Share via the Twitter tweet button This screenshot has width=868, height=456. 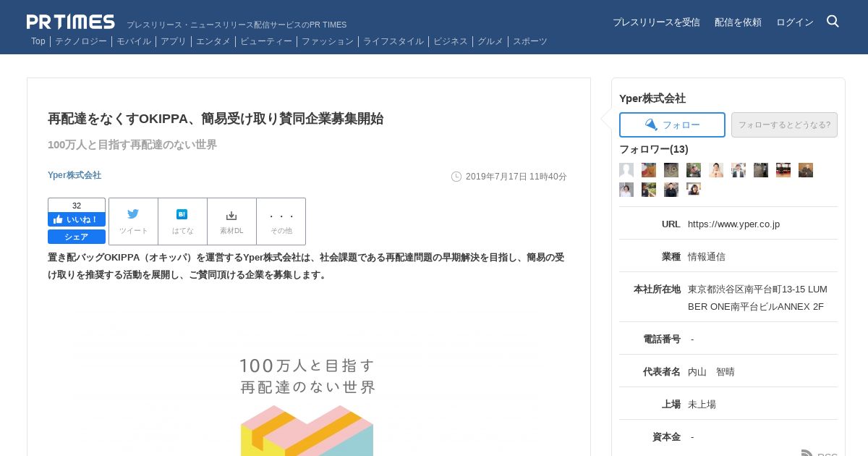[133, 221]
